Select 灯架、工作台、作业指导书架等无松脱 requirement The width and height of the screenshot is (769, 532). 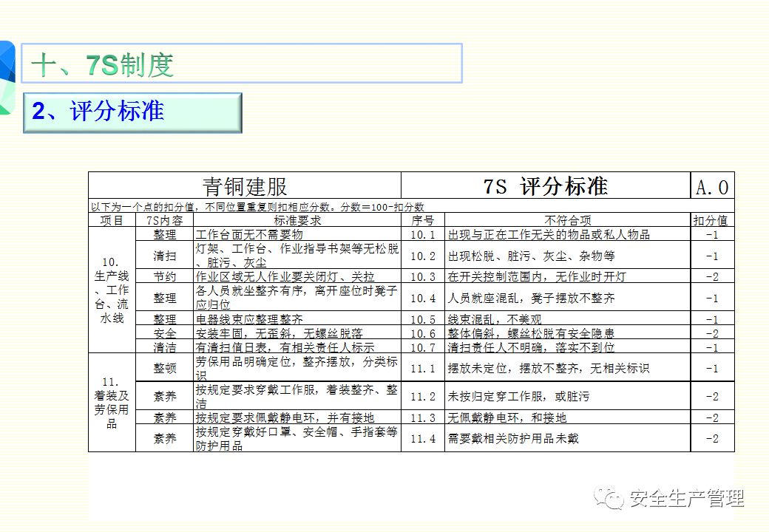[x=297, y=255]
